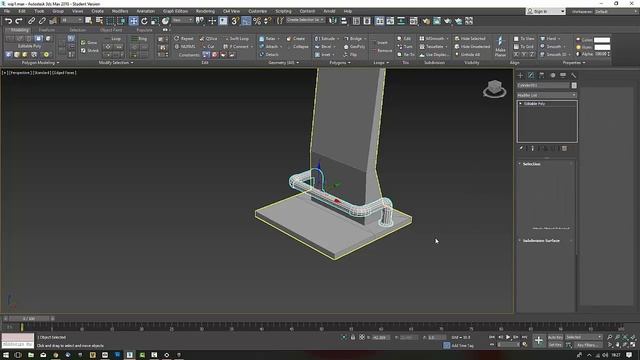The image size is (640, 360).
Task: Toggle Auto Key mode
Action: click(555, 337)
